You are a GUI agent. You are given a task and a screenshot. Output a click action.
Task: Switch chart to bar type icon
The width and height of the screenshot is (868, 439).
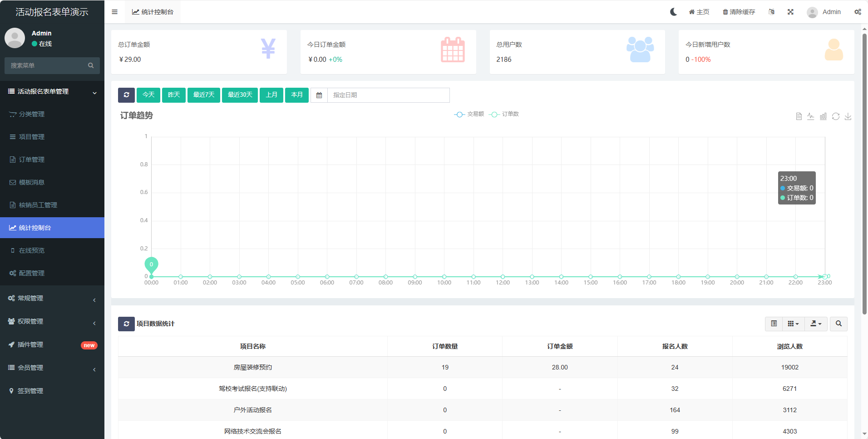pyautogui.click(x=823, y=116)
